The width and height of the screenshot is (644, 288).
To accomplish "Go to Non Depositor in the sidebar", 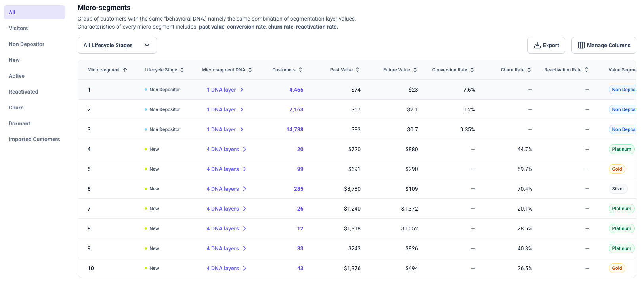I will point(34,44).
